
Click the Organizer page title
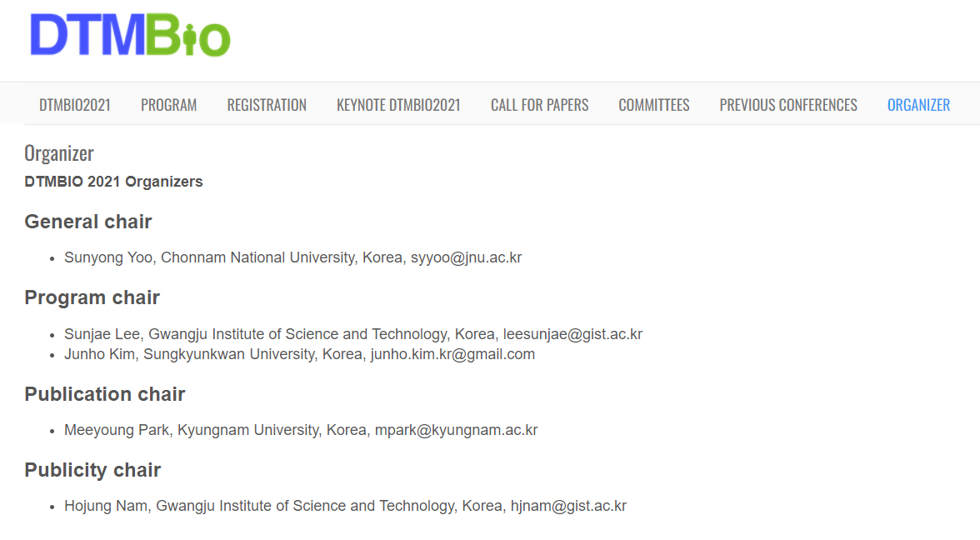[58, 153]
